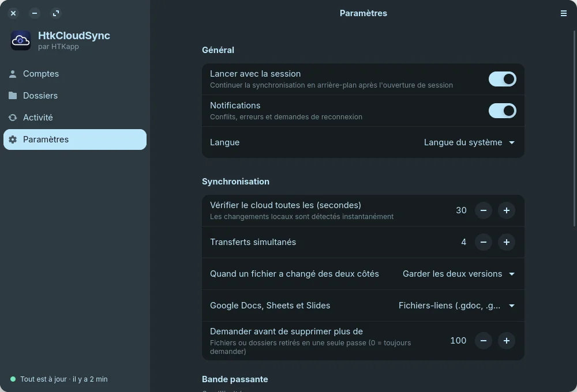577x392 pixels.
Task: Click the Tout est à jour status text
Action: pos(64,379)
